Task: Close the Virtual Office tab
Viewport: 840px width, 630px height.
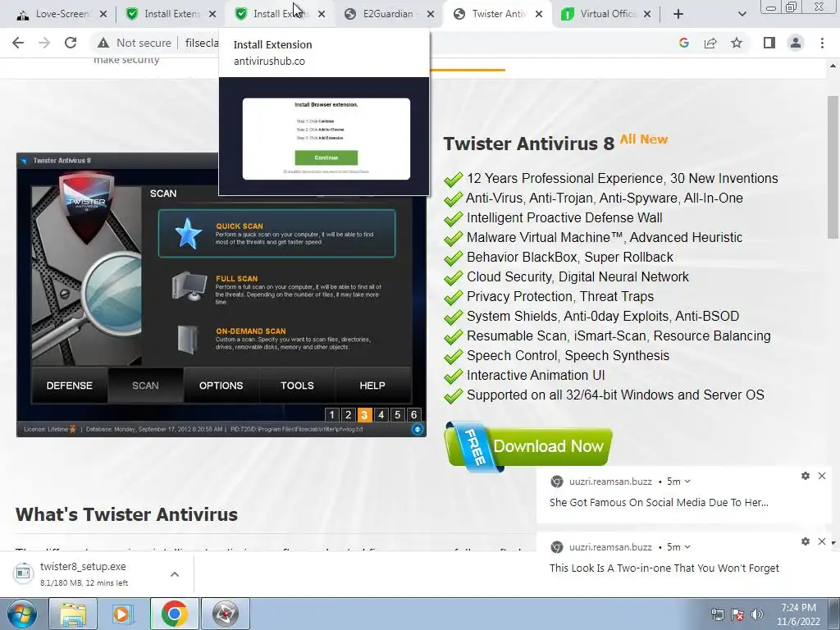Action: tap(647, 14)
